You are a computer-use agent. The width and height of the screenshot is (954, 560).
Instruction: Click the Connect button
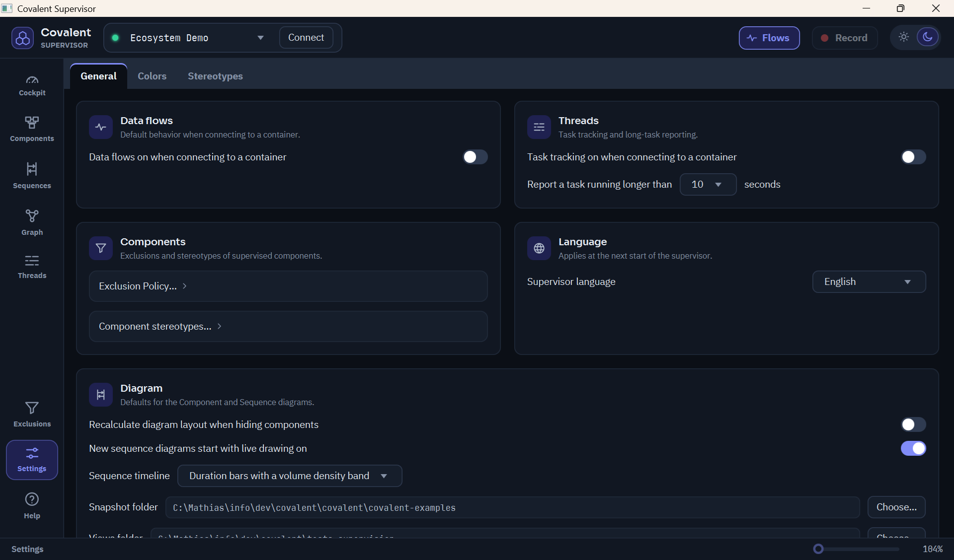point(306,38)
